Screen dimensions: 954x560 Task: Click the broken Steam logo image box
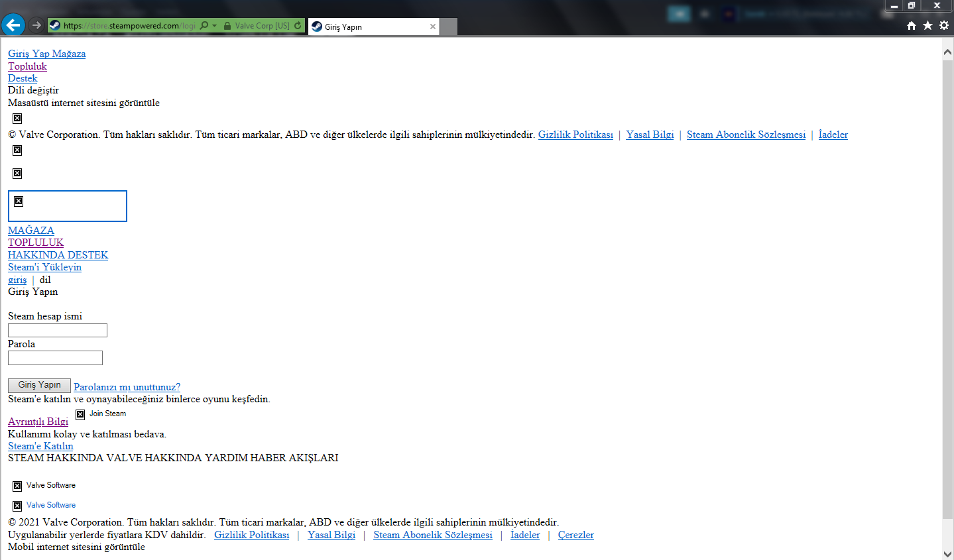click(68, 206)
